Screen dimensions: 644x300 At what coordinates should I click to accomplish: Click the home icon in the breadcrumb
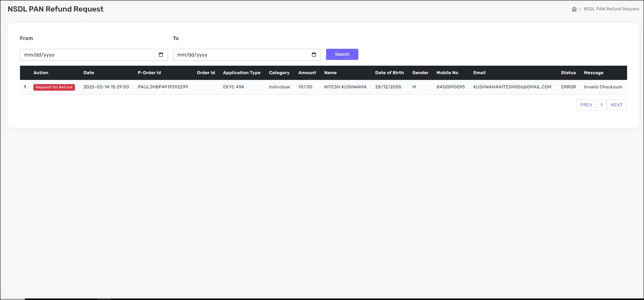coord(574,9)
